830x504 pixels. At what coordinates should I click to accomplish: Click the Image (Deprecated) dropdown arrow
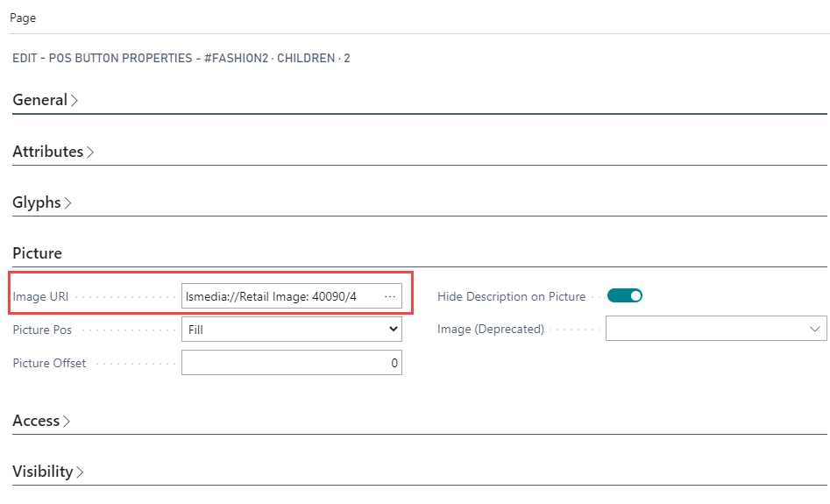coord(813,330)
